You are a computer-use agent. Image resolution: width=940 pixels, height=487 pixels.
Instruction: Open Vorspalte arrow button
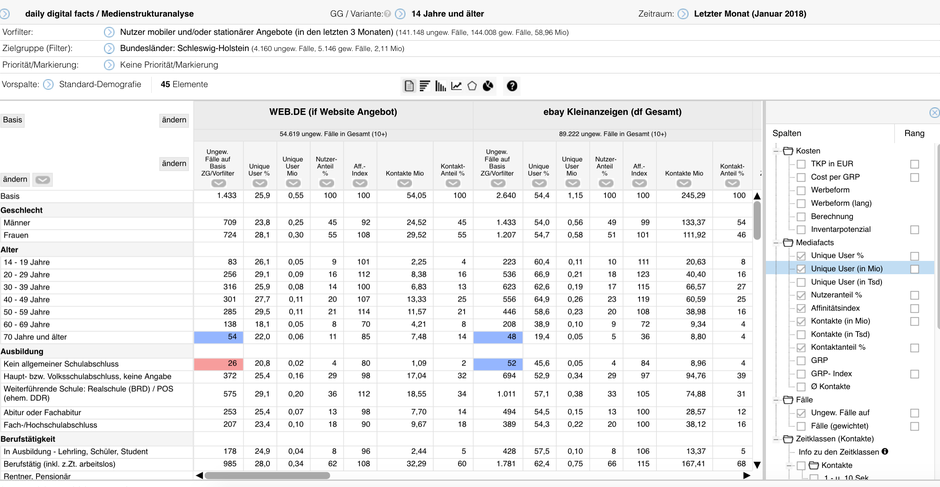(x=49, y=85)
